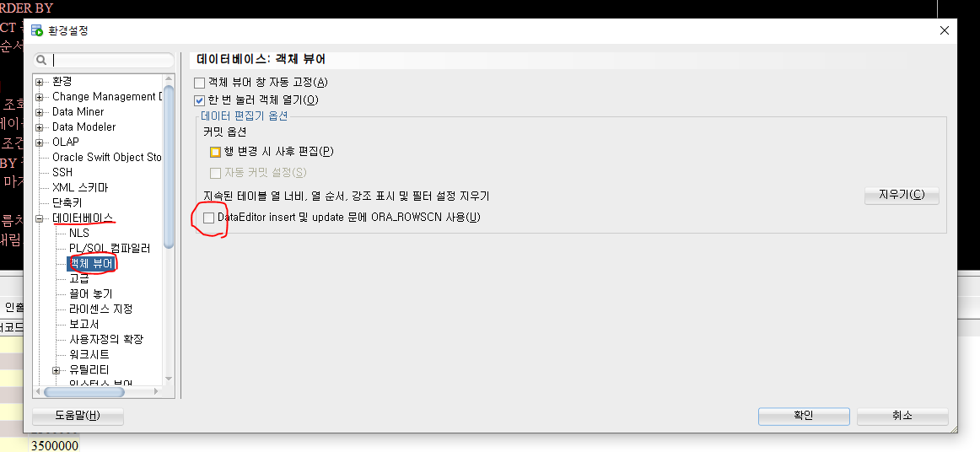
Task: Click the search magnifier icon in preferences
Action: 41,60
